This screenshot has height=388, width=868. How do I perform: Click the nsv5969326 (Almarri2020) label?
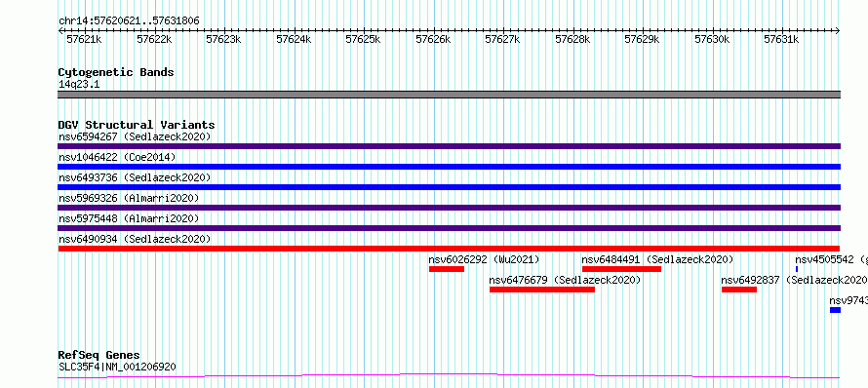tap(129, 198)
